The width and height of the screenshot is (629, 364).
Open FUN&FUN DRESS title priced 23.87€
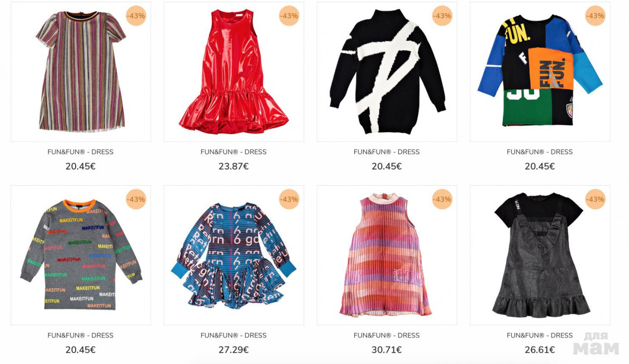233,152
